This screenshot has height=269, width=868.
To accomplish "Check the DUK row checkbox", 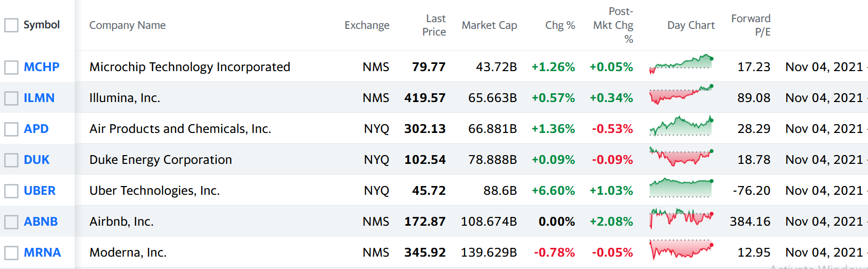I will pyautogui.click(x=11, y=160).
